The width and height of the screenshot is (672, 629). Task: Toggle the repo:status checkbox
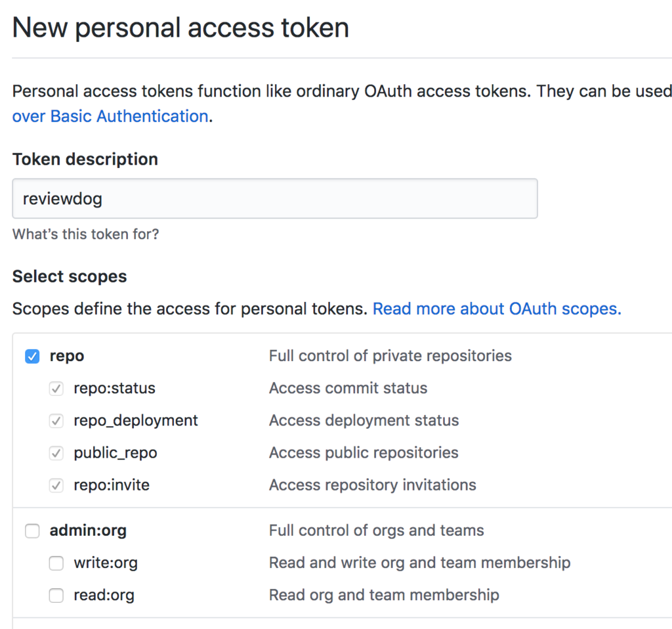[x=56, y=389]
